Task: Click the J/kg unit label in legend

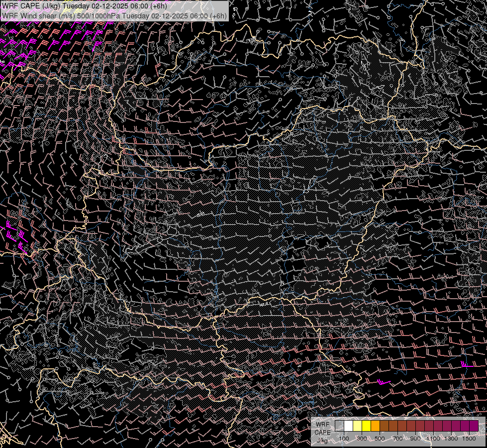Action: pyautogui.click(x=322, y=441)
